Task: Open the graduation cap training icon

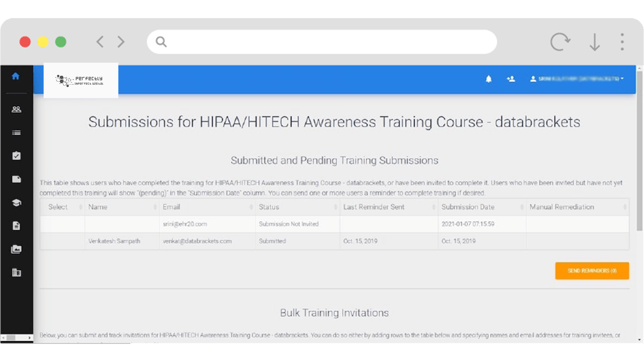Action: 16,202
